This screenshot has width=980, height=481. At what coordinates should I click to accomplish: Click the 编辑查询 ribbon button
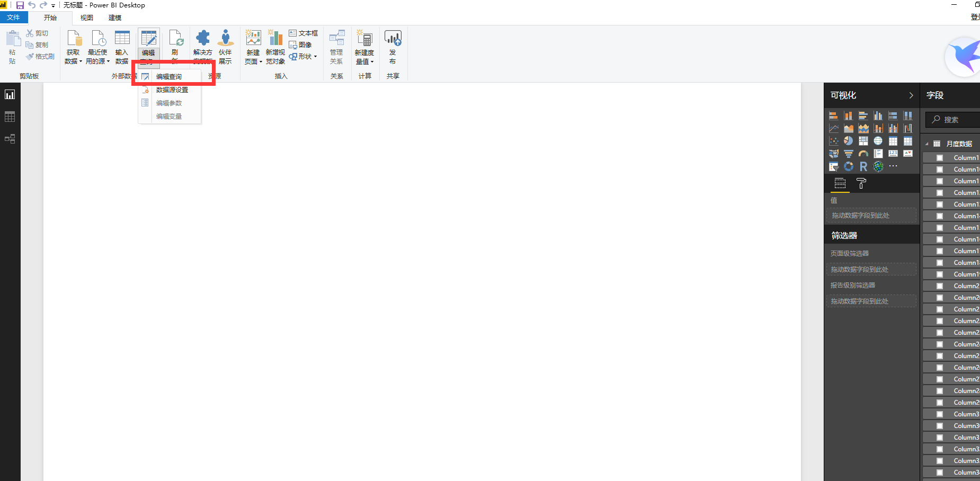148,47
